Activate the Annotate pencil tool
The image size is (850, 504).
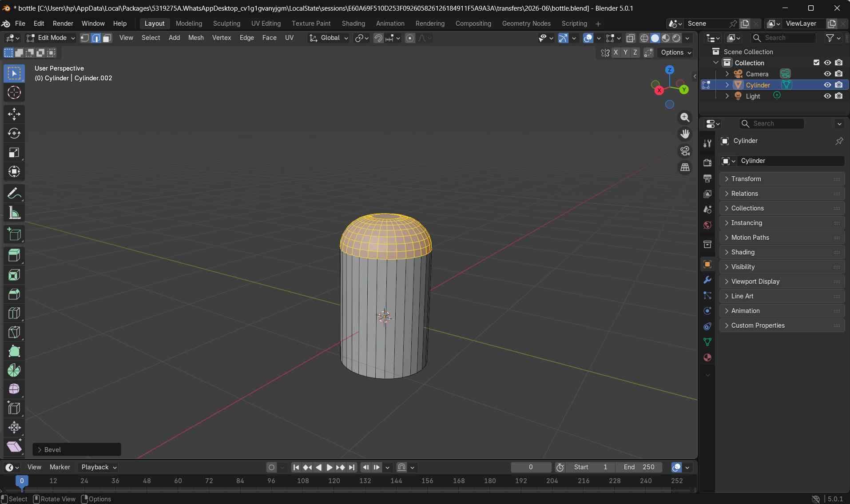tap(14, 194)
